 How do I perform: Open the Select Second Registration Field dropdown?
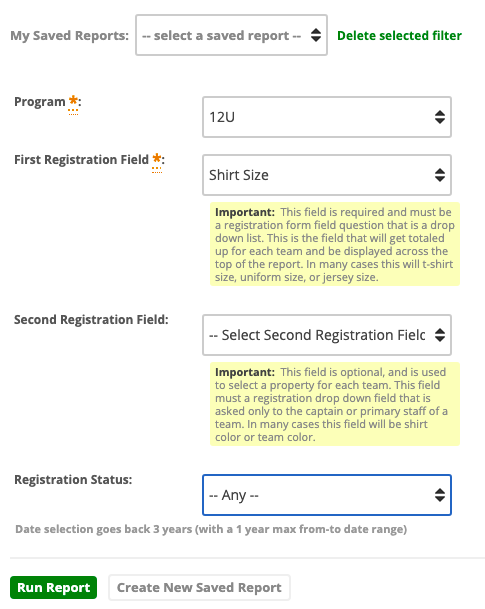327,335
